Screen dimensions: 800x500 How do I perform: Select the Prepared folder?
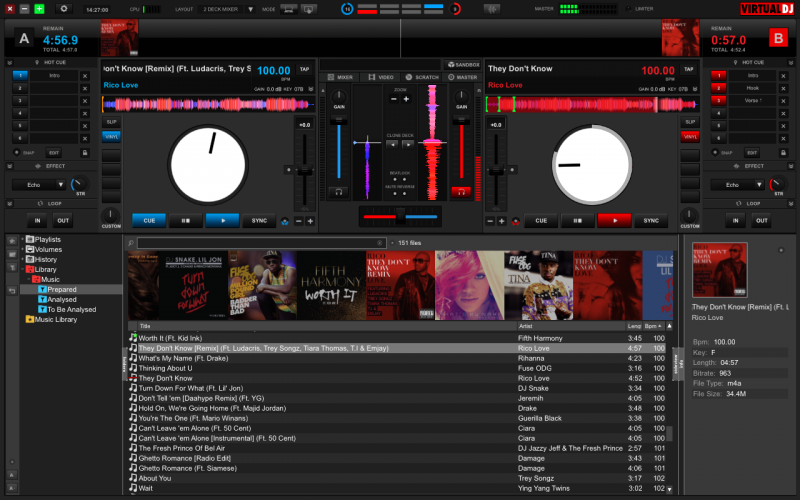tap(62, 289)
